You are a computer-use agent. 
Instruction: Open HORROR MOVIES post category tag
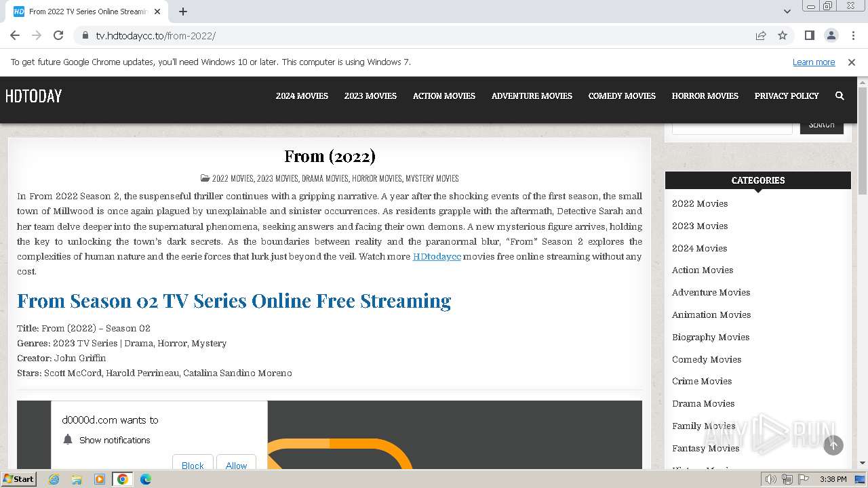pyautogui.click(x=376, y=178)
